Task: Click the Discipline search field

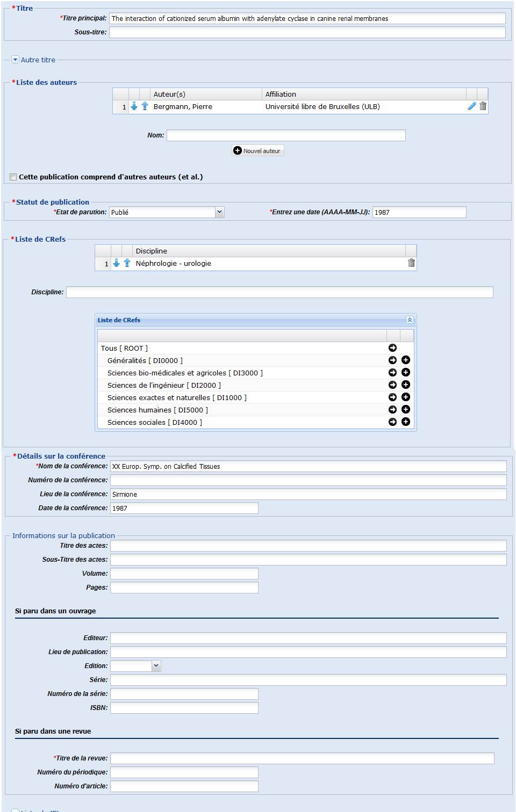Action: pos(279,292)
